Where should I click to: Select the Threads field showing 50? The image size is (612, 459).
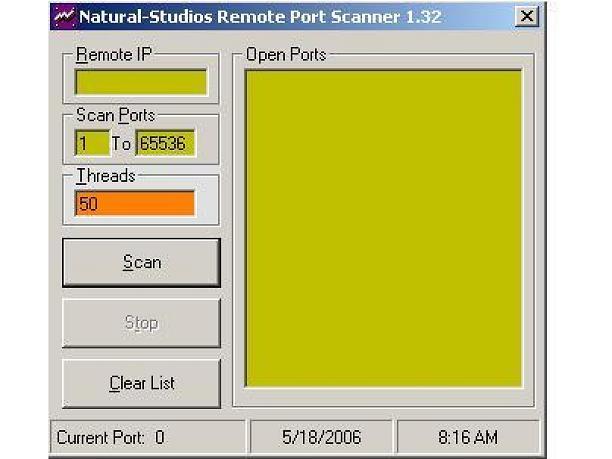click(135, 203)
